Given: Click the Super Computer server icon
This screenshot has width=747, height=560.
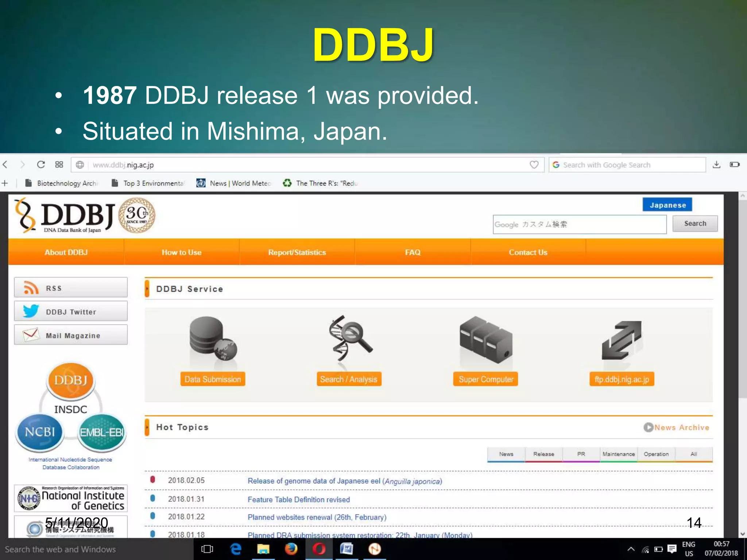Looking at the screenshot, I should pos(486,339).
